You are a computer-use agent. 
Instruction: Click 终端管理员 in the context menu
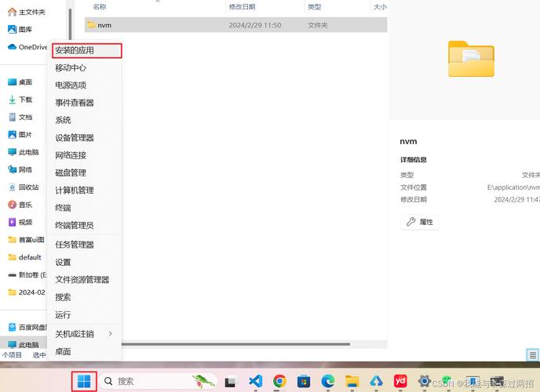point(75,225)
